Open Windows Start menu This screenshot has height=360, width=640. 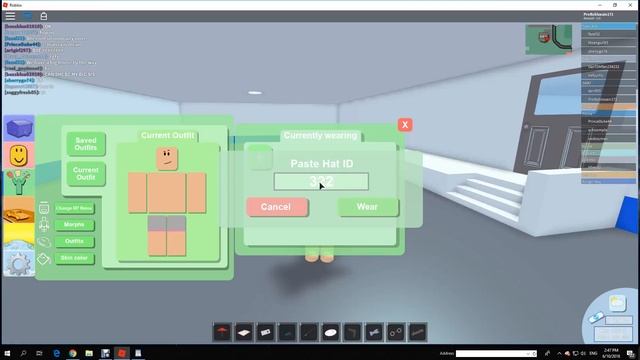[x=7, y=353]
